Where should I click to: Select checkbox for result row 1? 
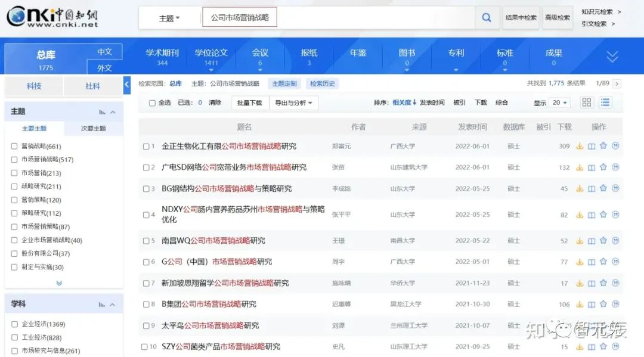(x=146, y=147)
